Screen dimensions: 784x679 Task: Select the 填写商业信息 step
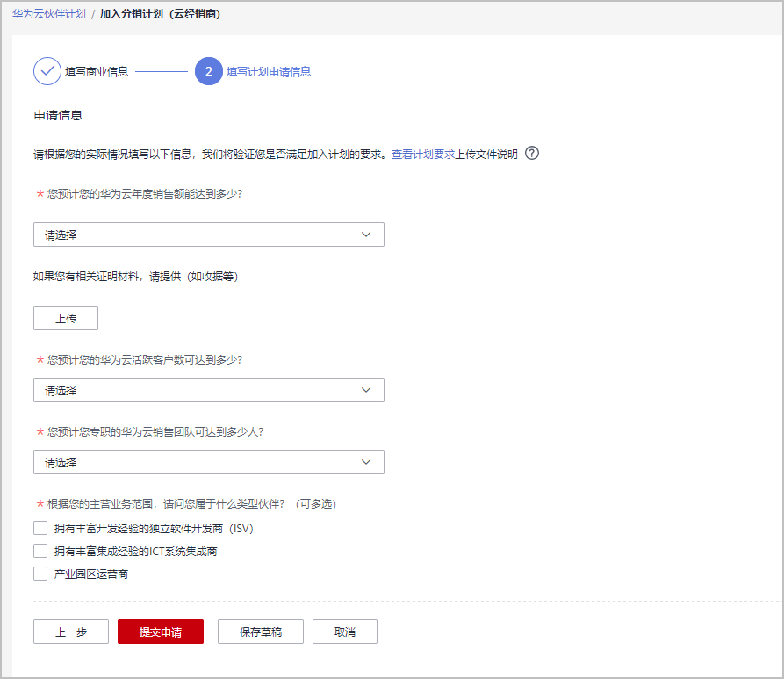pos(97,71)
